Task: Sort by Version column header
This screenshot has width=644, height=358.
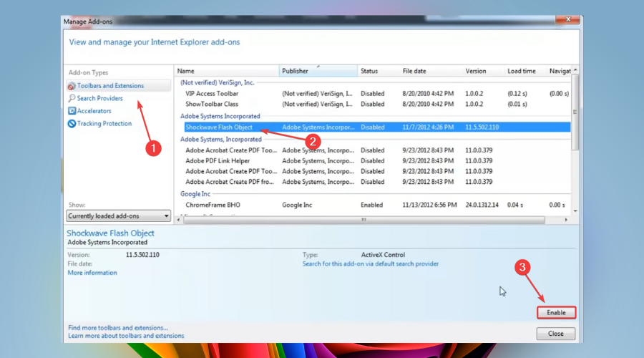Action: tap(484, 71)
